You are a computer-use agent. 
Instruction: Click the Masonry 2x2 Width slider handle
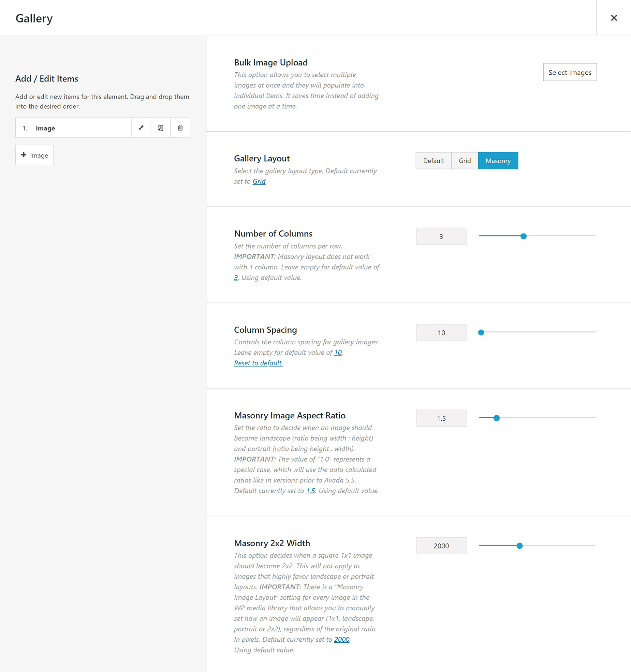click(x=519, y=546)
